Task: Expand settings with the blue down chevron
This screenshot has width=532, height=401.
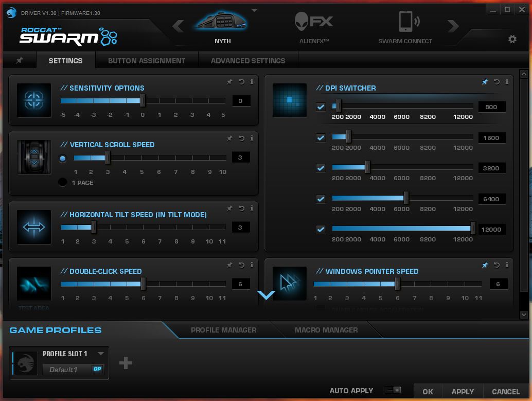Action: [x=266, y=295]
